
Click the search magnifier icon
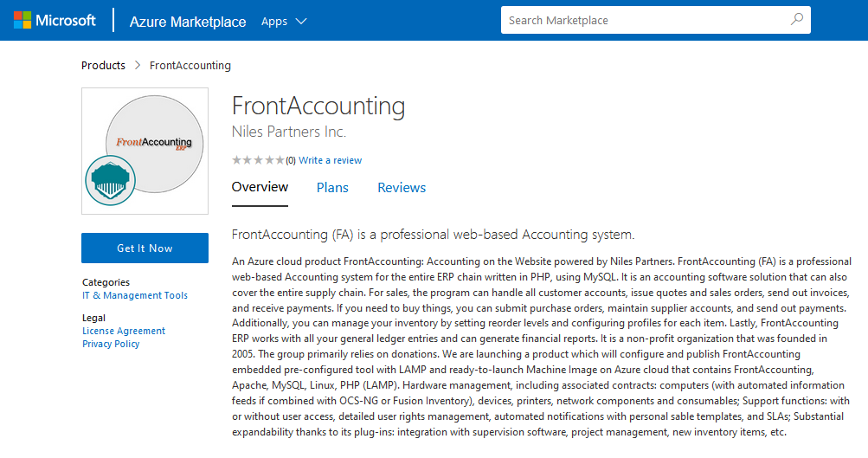[796, 20]
